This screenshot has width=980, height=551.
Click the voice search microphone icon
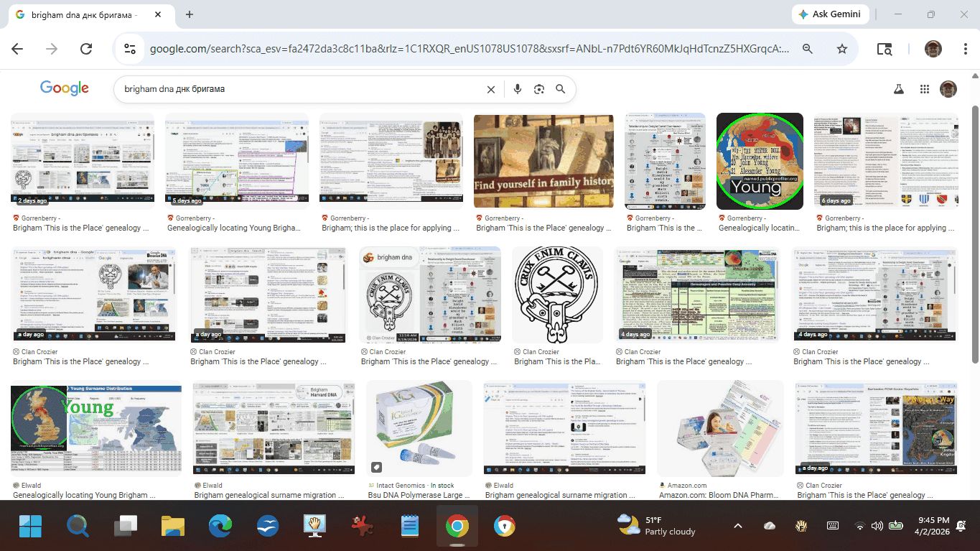point(517,89)
